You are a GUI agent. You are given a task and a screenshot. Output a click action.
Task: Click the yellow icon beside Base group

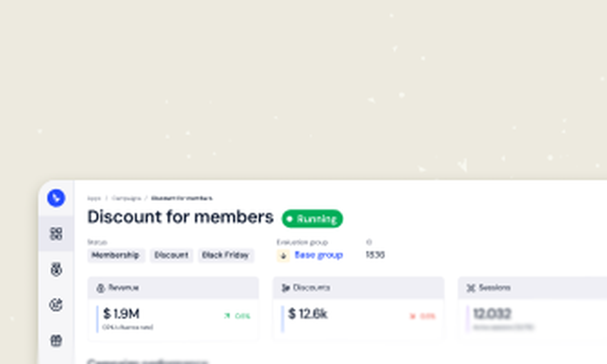coord(283,256)
